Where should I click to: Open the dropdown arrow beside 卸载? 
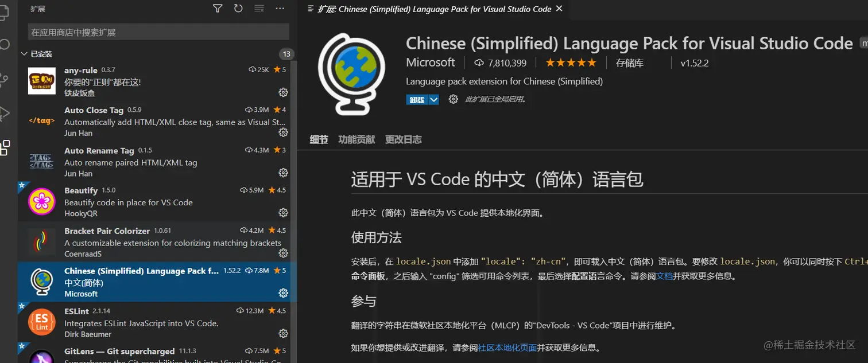point(434,99)
